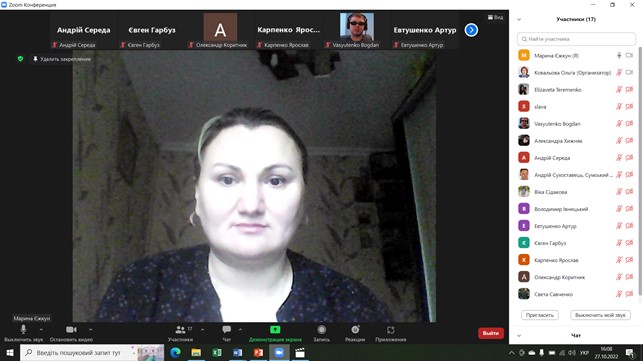
Task: Open the Вид view menu
Action: [495, 17]
